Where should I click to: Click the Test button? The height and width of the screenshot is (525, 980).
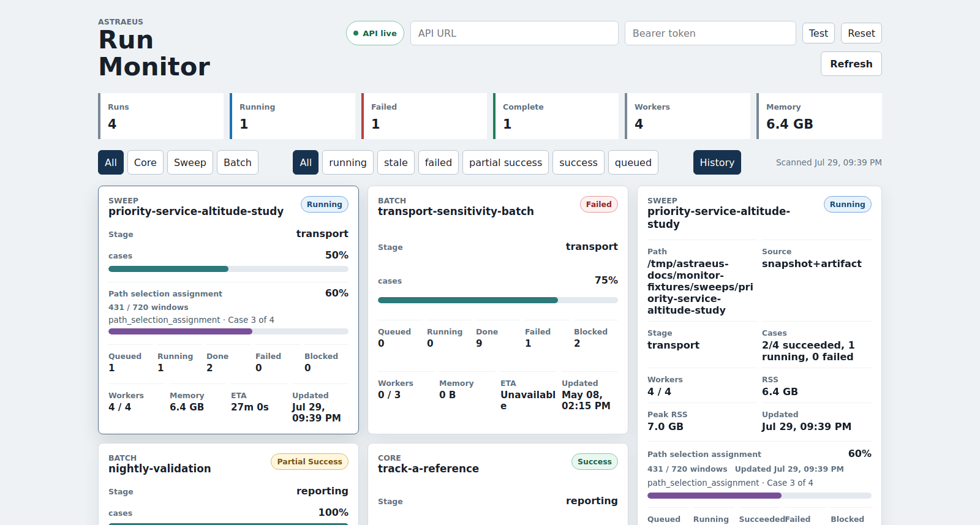click(818, 33)
